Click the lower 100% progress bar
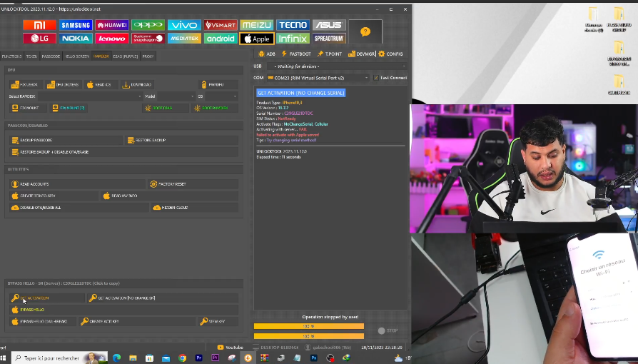 pos(309,336)
